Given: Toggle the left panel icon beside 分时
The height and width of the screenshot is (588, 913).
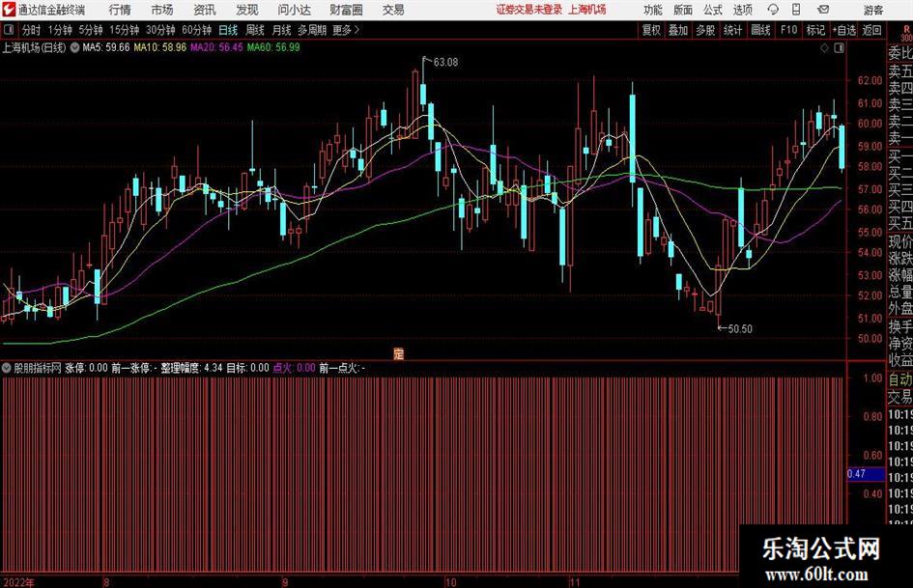Looking at the screenshot, I should click(x=9, y=30).
